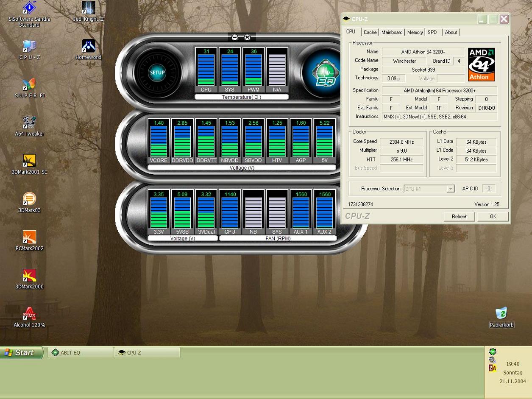Expand the Processor Selection dropdown

coord(450,189)
